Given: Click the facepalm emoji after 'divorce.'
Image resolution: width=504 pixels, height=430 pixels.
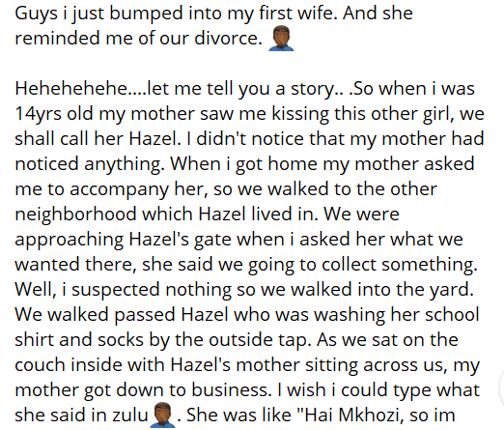Looking at the screenshot, I should (x=281, y=38).
